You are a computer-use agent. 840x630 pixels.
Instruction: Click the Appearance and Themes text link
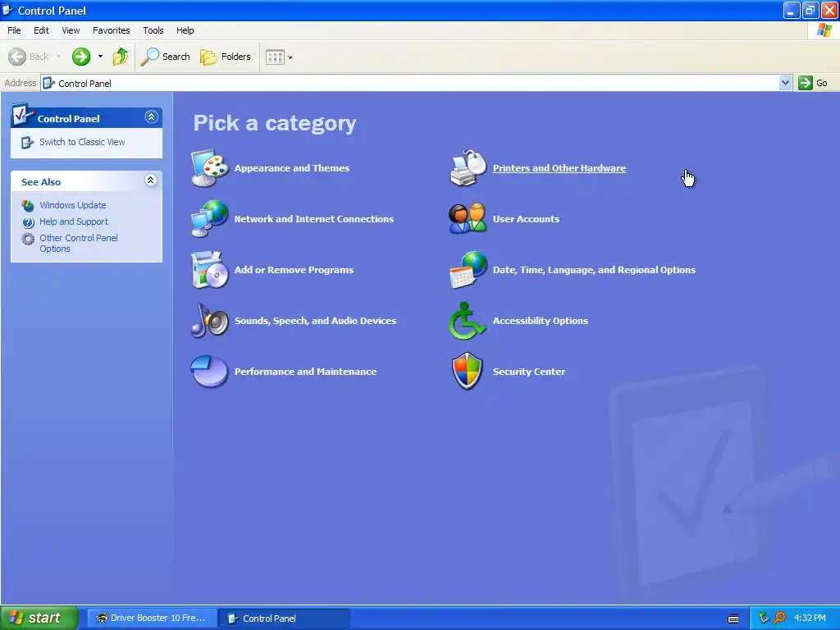[x=292, y=168]
